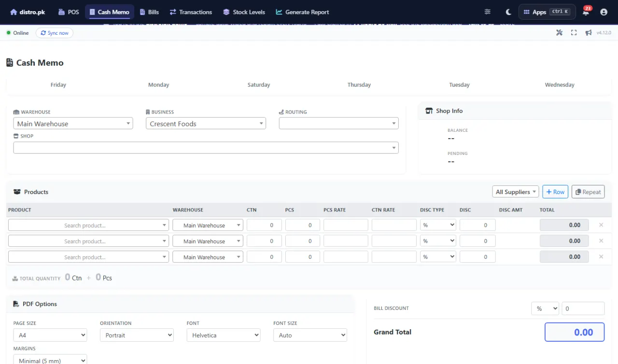This screenshot has width=618, height=364.
Task: Click the Sync now button
Action: click(x=55, y=33)
